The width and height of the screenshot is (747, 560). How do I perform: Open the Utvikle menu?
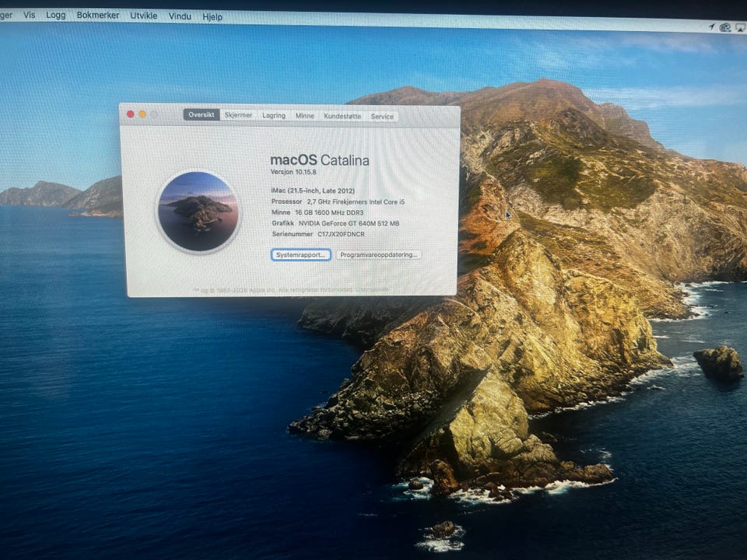[143, 16]
